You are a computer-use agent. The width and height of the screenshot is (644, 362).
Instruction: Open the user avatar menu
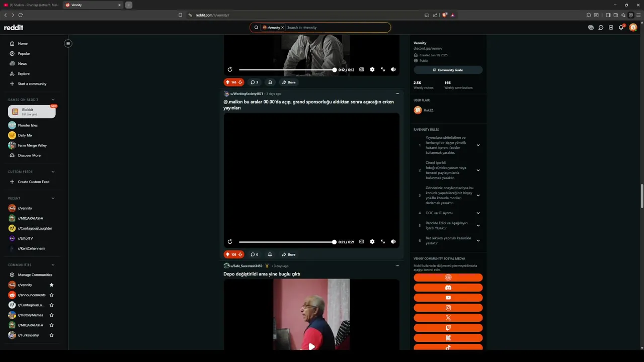(x=633, y=27)
